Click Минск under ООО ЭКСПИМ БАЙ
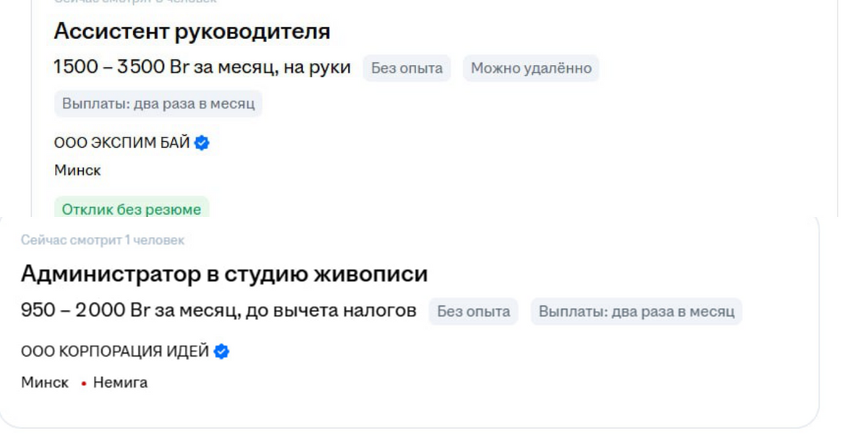 click(x=77, y=171)
